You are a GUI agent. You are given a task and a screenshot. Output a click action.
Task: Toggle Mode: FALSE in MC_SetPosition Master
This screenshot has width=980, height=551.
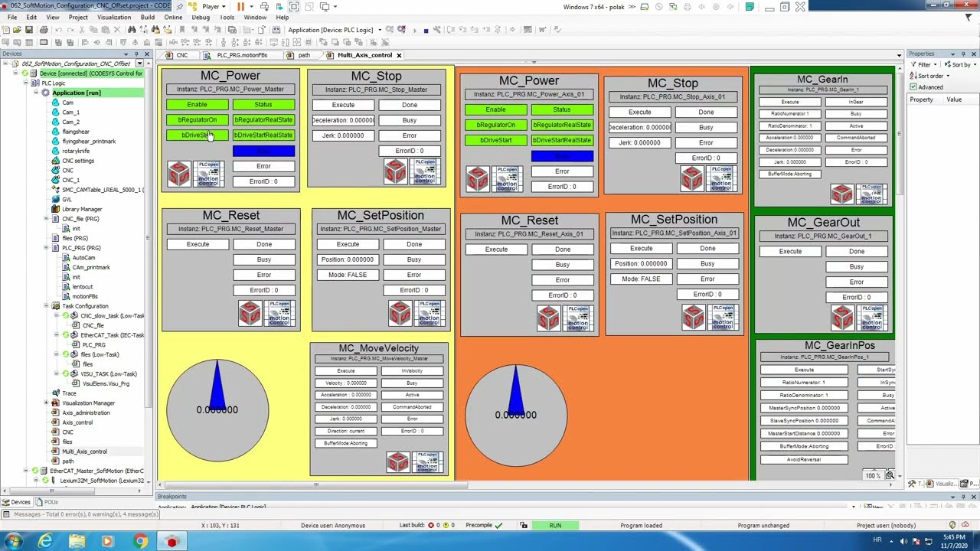348,275
